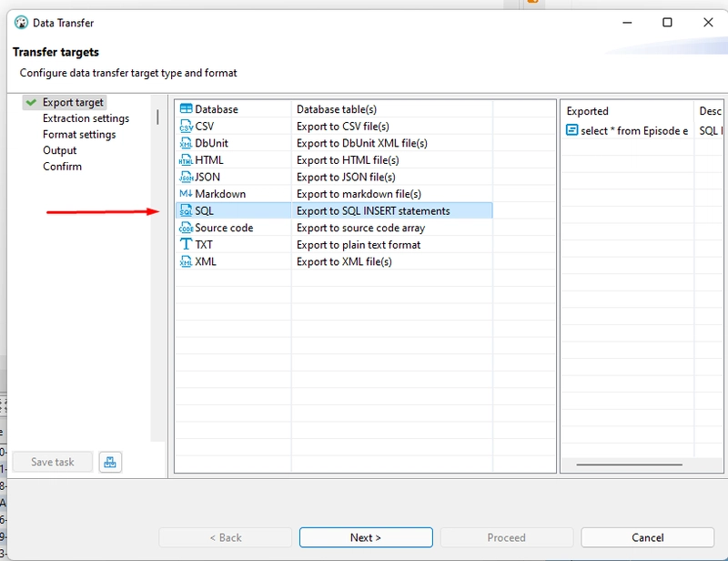This screenshot has height=561, width=728.
Task: Select the SQL INSERT statements row
Action: (333, 211)
